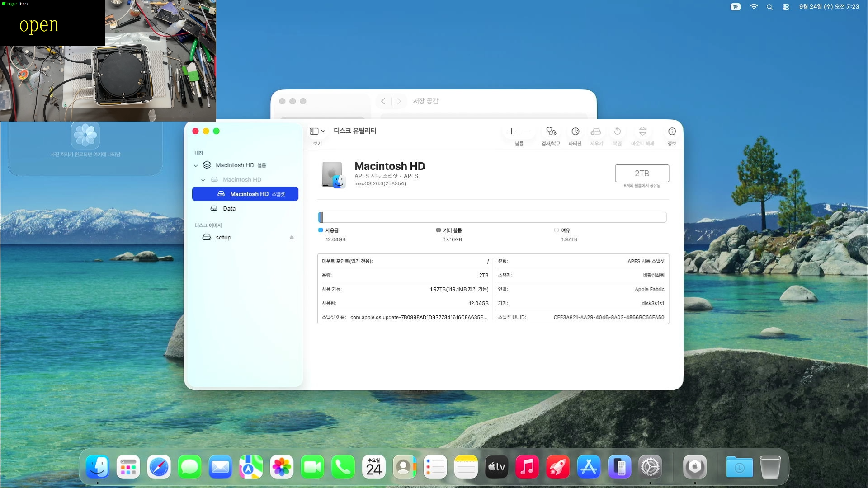868x488 pixels.
Task: Toggle Control Center in the menu bar
Action: click(786, 7)
